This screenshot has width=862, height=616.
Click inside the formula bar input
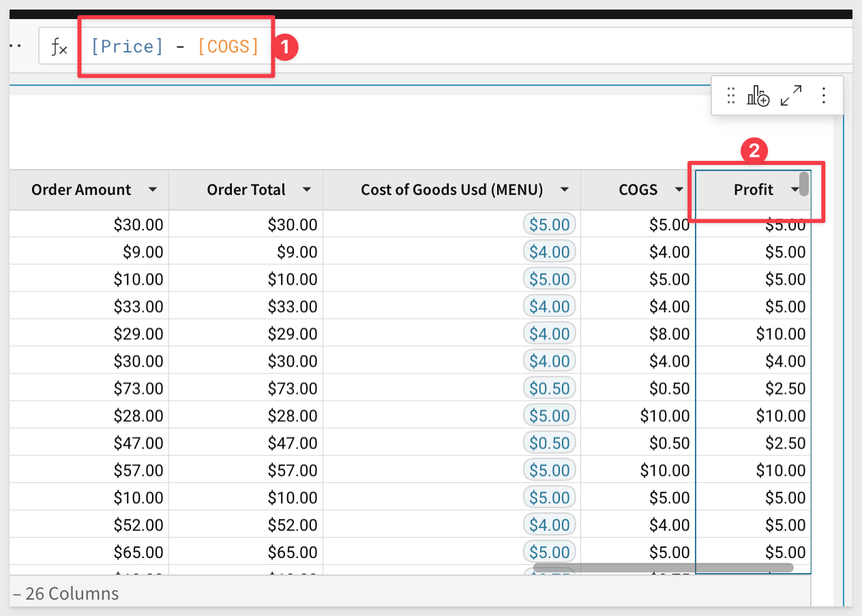pyautogui.click(x=546, y=46)
